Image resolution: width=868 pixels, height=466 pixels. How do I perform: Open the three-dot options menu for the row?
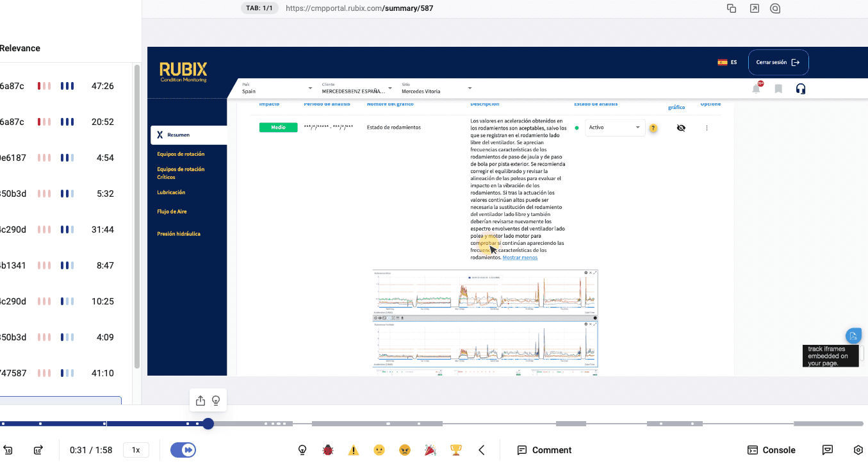click(x=707, y=128)
